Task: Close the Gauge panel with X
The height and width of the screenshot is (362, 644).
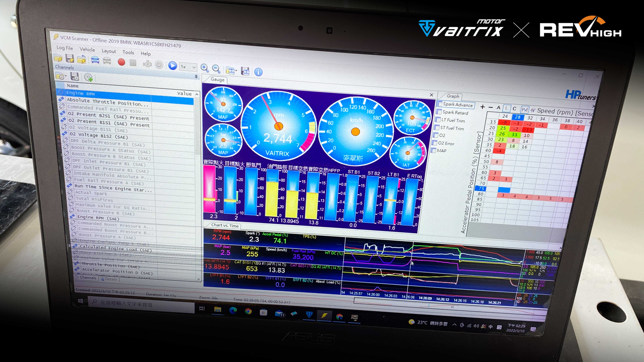Action: (x=431, y=95)
